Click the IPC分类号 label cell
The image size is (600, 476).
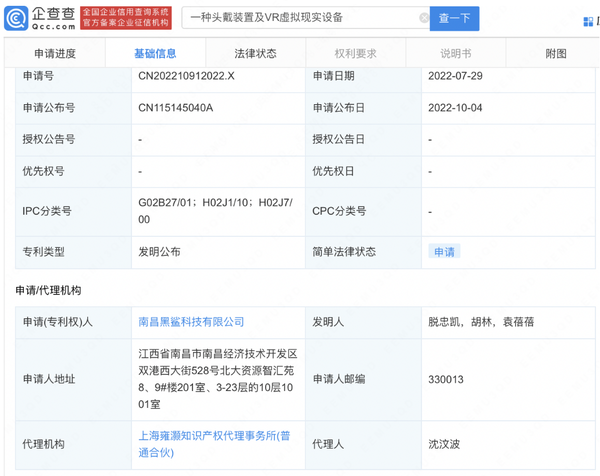[73, 212]
